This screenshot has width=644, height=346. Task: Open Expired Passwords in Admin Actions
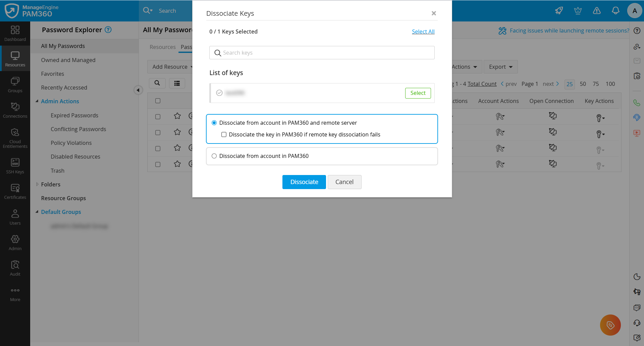point(74,115)
